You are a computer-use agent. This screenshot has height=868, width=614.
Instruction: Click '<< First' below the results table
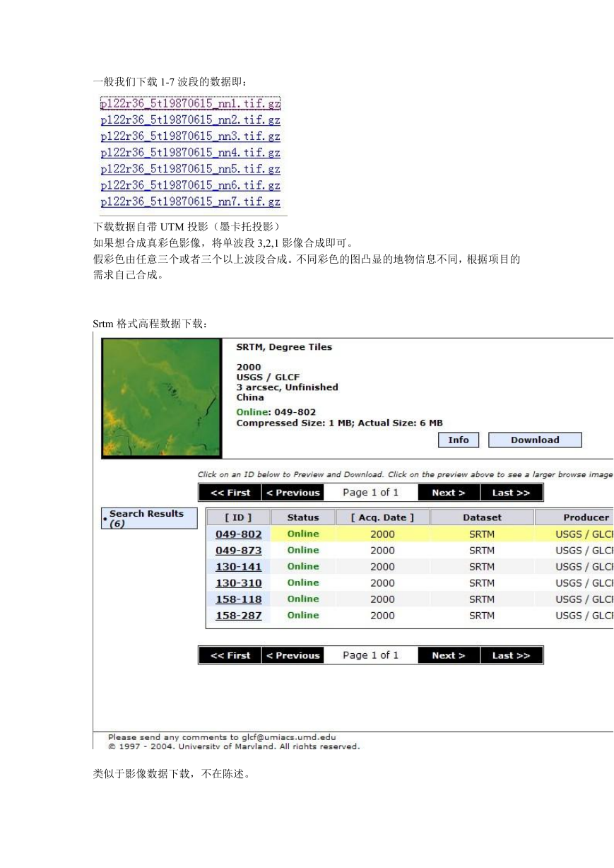pos(230,655)
